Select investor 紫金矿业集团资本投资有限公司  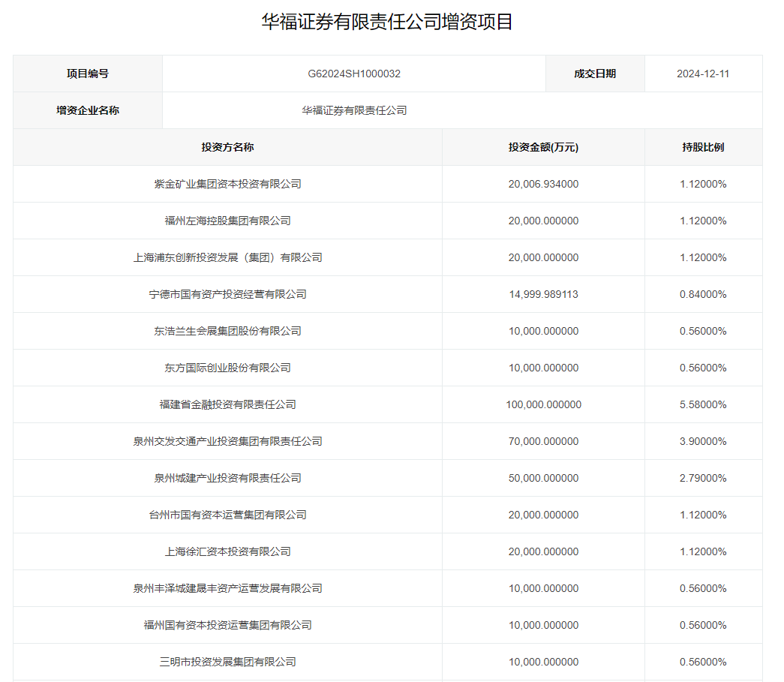(x=227, y=184)
